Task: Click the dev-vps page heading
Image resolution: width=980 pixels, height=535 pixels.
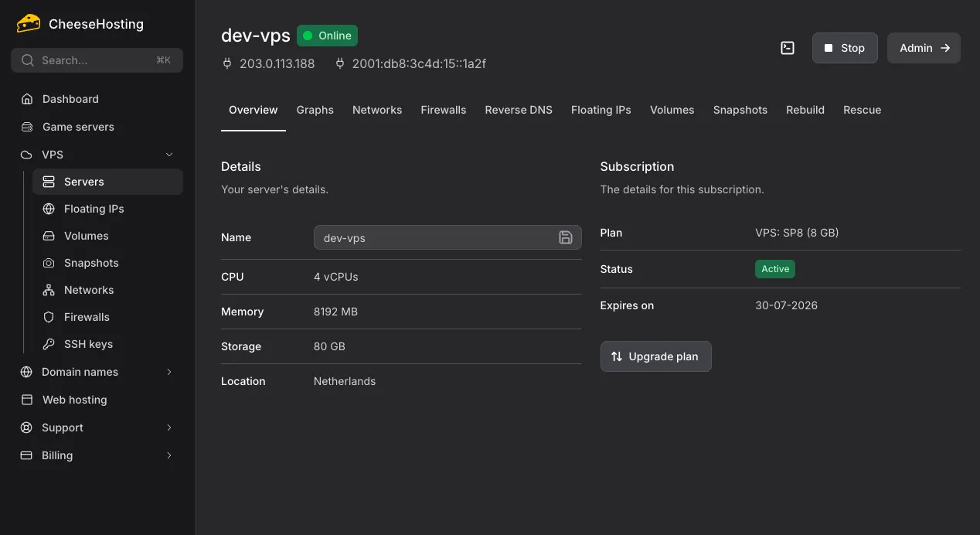Action: pos(256,36)
